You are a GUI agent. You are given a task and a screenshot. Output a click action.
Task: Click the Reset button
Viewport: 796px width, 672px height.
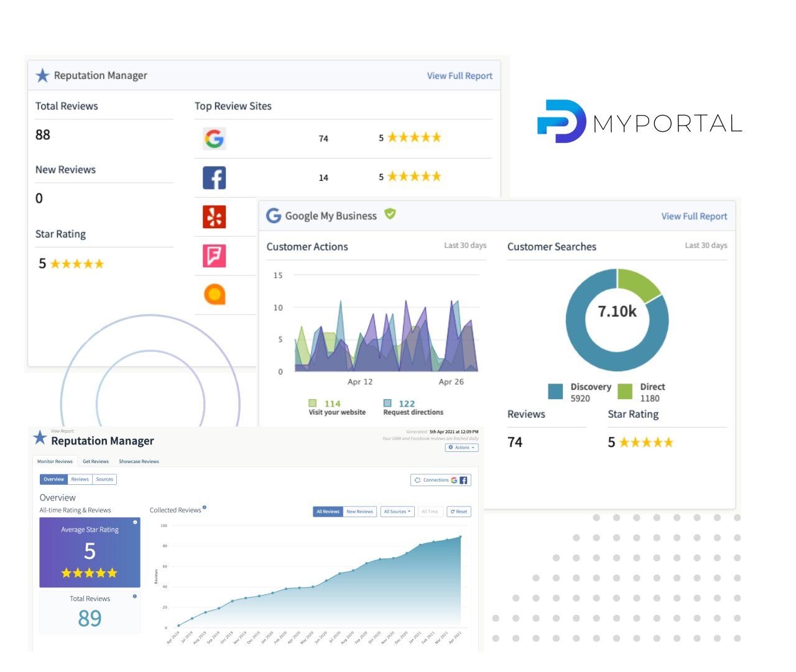[x=459, y=512]
